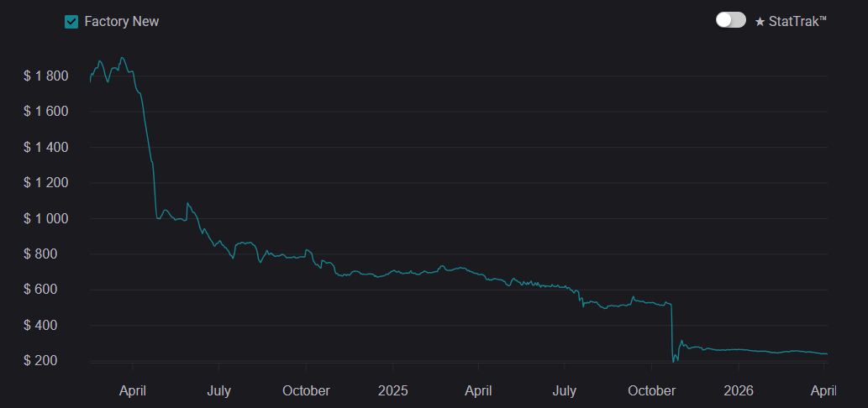Screen dimensions: 868x408
Task: Select the $1 600 y-axis label
Action: (x=45, y=112)
